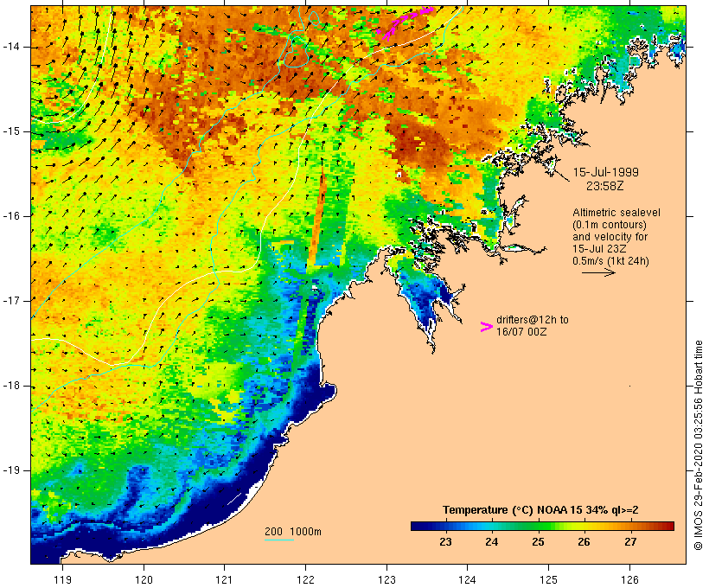This screenshot has height=588, width=709.
Task: Click the colorbar tick label '24'
Action: click(491, 542)
